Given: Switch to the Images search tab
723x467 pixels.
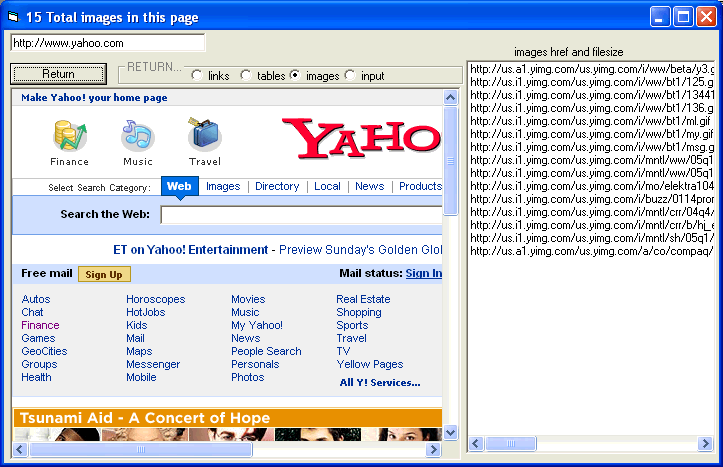Looking at the screenshot, I should click(x=222, y=186).
